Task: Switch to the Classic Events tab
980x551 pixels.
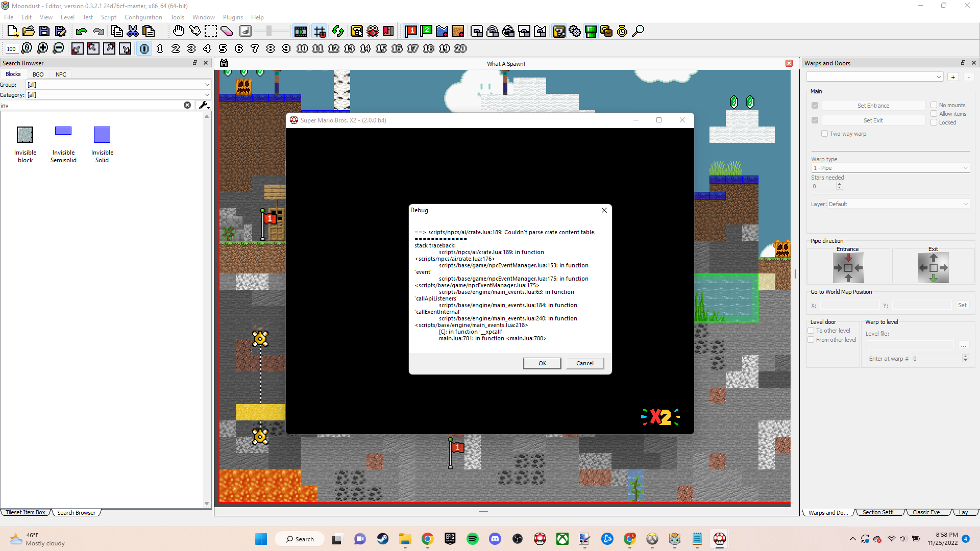Action: [x=928, y=512]
